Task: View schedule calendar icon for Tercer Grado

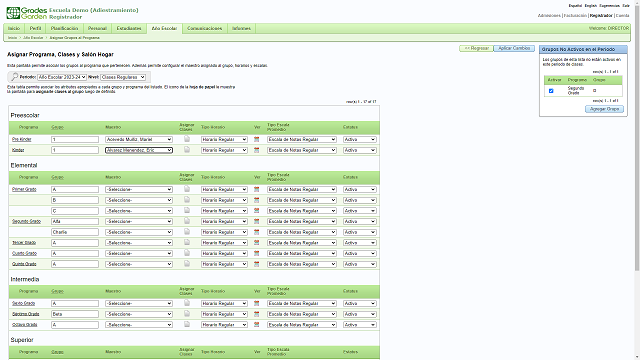Action: point(256,242)
